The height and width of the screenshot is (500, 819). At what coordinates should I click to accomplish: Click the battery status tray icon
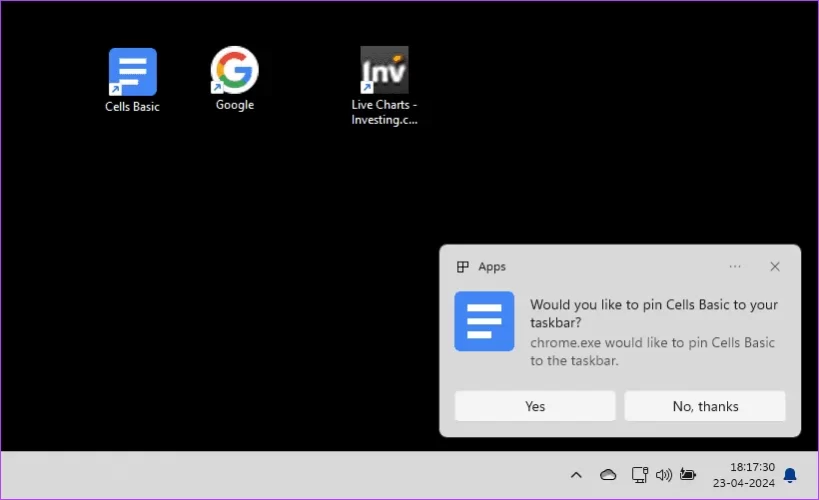pyautogui.click(x=688, y=475)
